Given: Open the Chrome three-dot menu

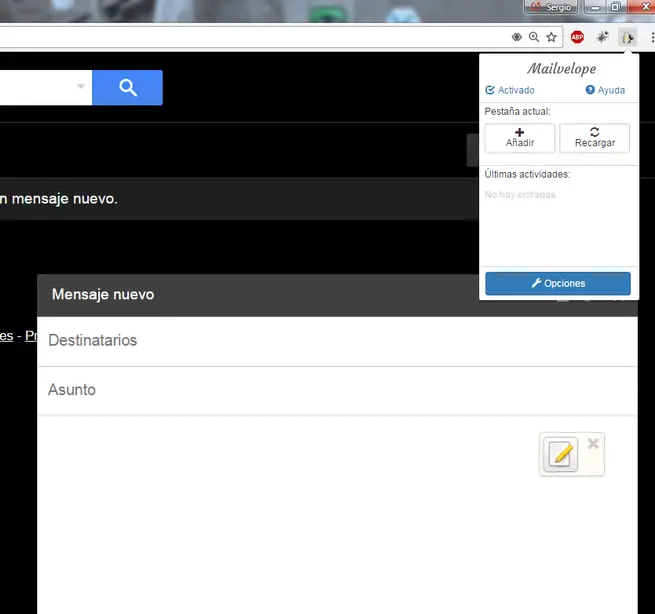Looking at the screenshot, I should 652,37.
